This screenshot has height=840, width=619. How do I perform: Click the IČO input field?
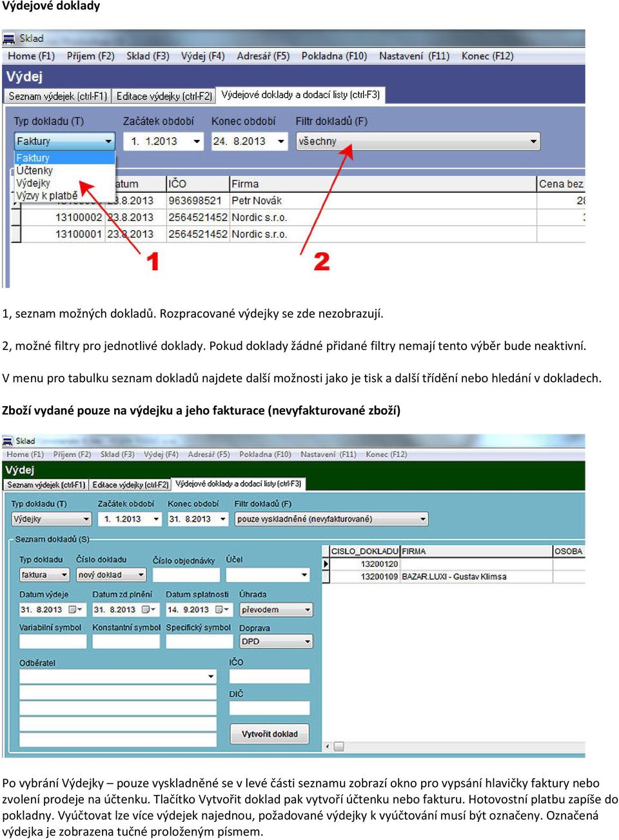(x=270, y=676)
